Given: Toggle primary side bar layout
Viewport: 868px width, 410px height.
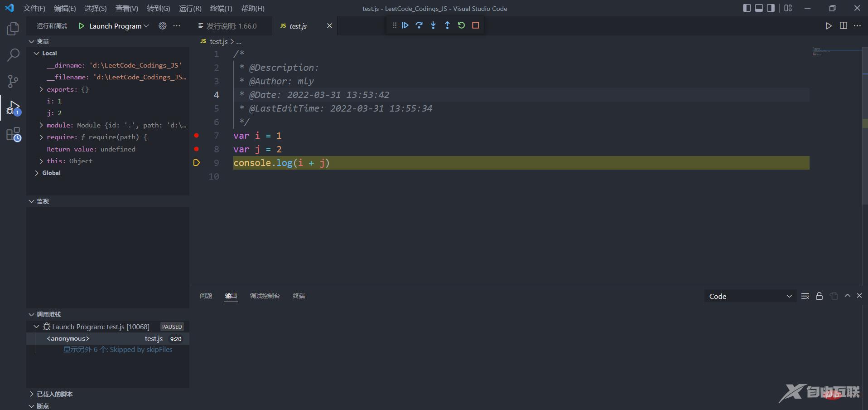Looking at the screenshot, I should coord(747,8).
